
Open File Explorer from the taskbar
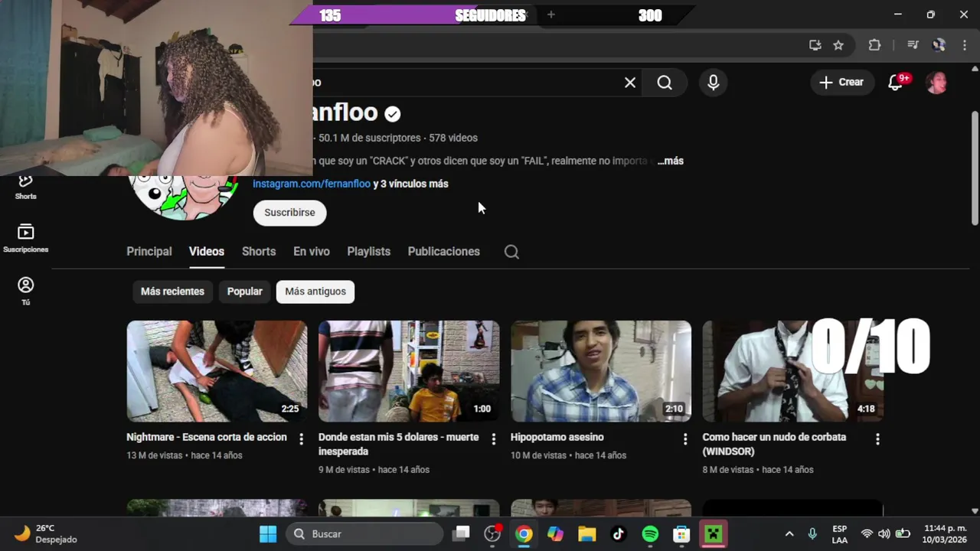[x=586, y=533]
